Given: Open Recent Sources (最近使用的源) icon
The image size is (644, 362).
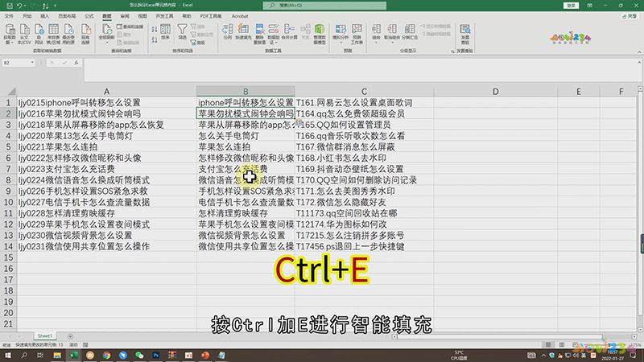Looking at the screenshot, I should click(x=68, y=30).
